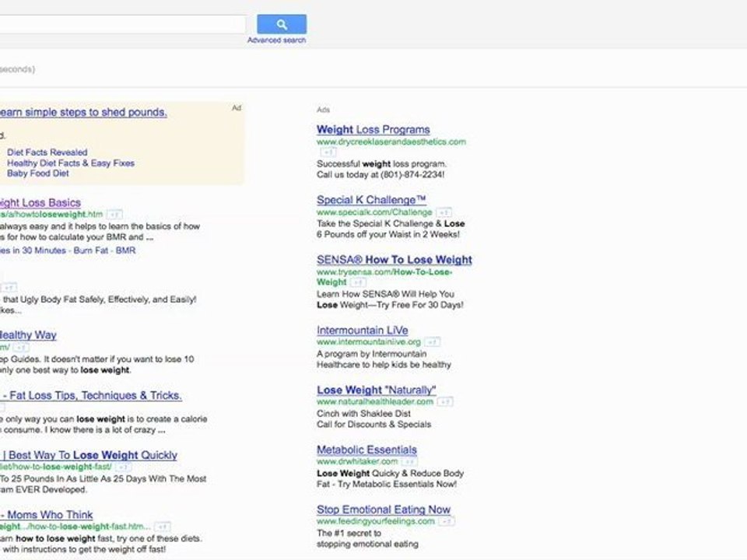This screenshot has width=747, height=560.
Task: Click the www.naturalhealthleader.com URL text
Action: (375, 402)
